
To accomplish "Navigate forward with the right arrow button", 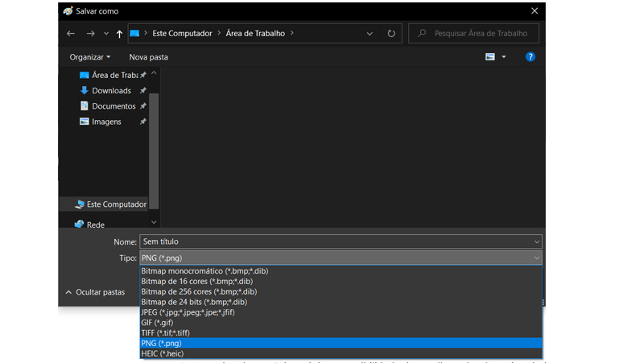I will [x=91, y=33].
